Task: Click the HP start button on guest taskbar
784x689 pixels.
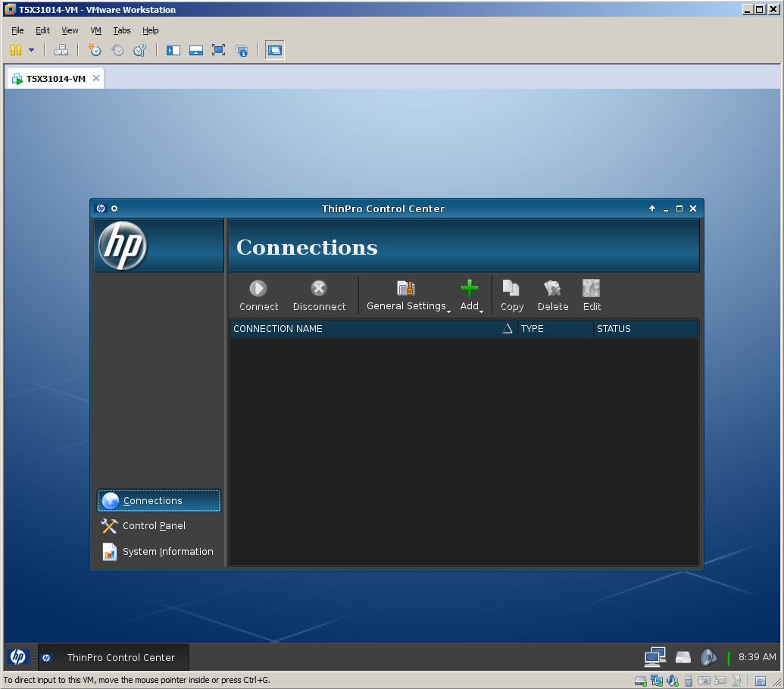Action: tap(18, 657)
